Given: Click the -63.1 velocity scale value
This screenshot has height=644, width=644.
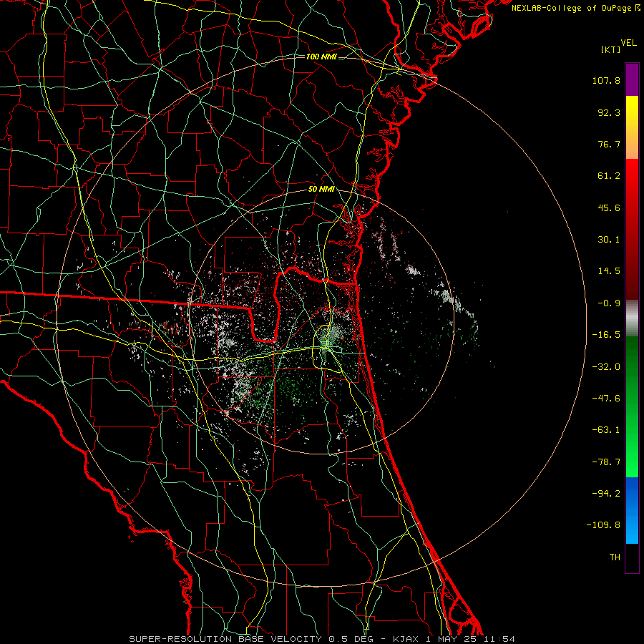Looking at the screenshot, I should click(x=606, y=430).
